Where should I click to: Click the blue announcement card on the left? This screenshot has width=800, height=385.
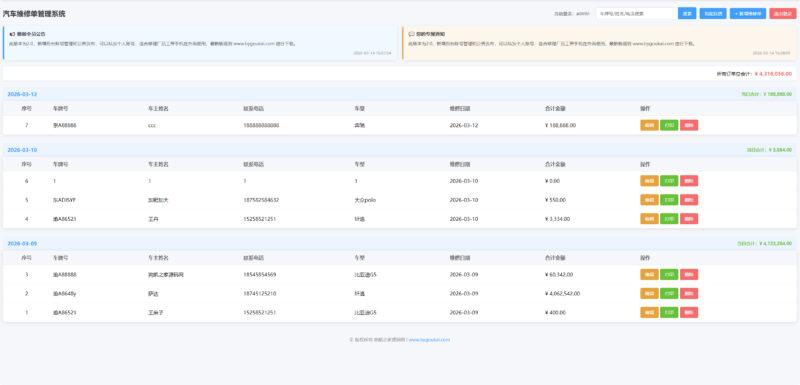(200, 43)
